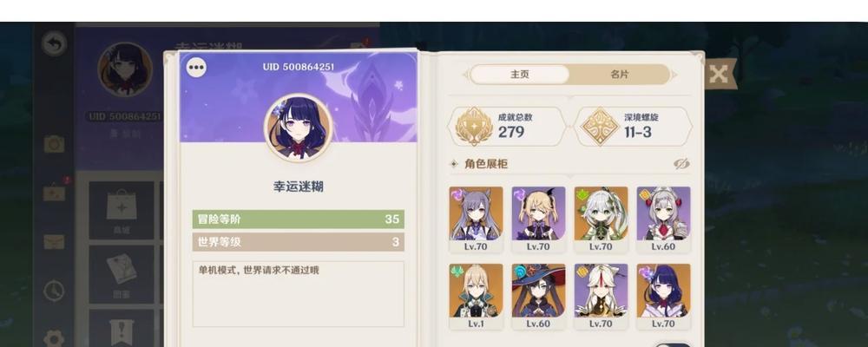868x347 pixels.
Task: Switch to the 主页 tab
Action: pyautogui.click(x=519, y=75)
